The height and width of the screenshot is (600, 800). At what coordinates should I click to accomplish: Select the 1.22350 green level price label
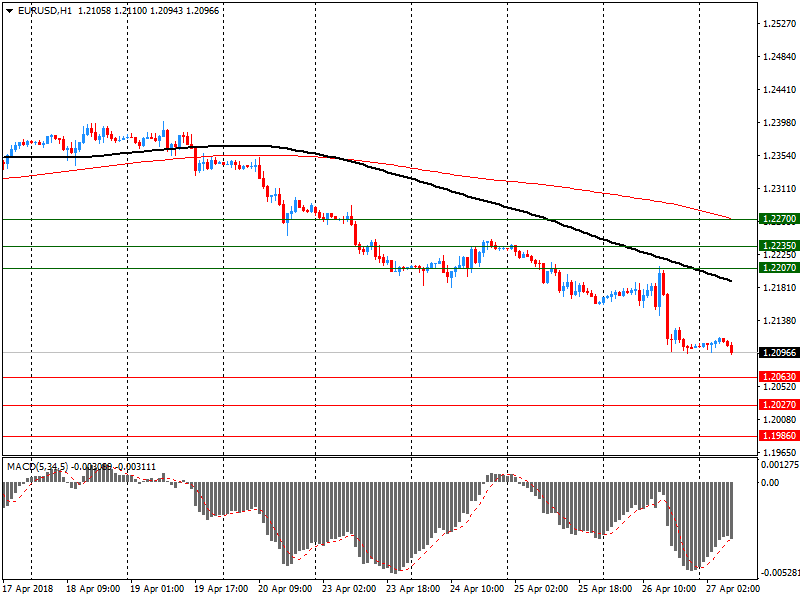[779, 245]
